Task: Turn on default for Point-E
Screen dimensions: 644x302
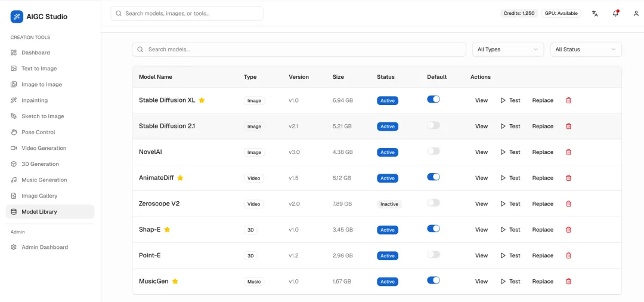Action: (434, 254)
